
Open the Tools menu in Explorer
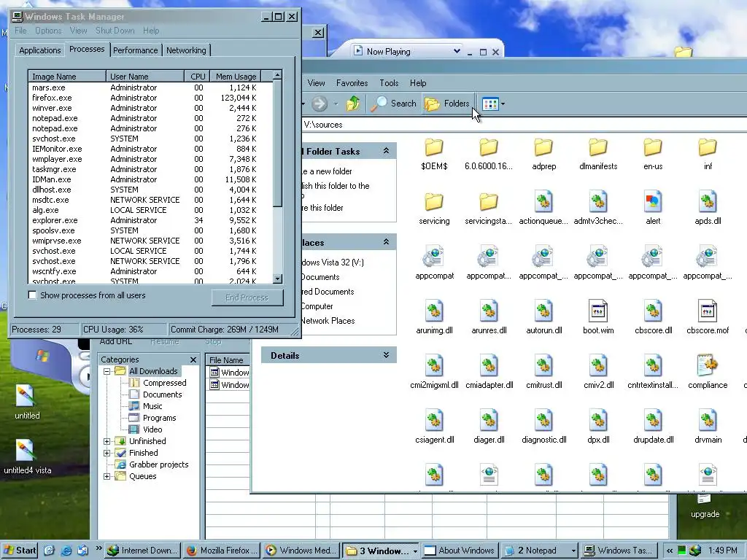coord(389,83)
